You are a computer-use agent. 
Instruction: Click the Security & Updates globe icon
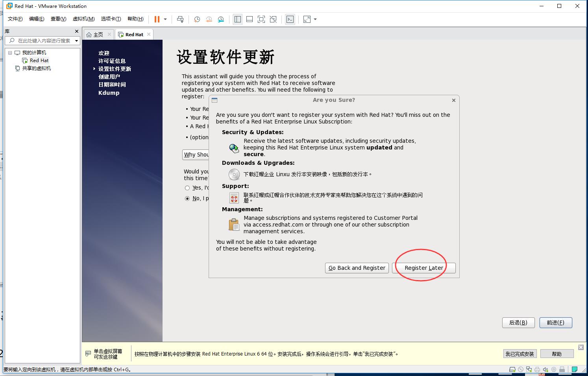click(x=234, y=148)
